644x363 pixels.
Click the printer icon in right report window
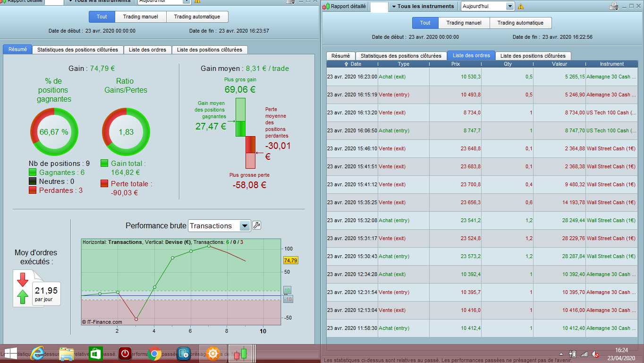coord(614,6)
